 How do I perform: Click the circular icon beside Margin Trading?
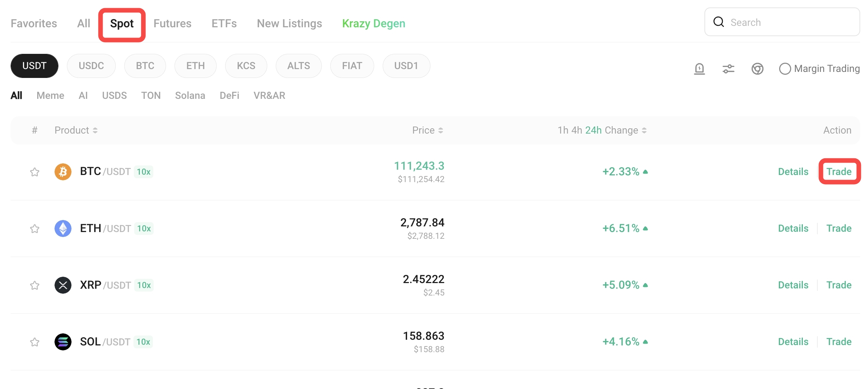pos(757,68)
